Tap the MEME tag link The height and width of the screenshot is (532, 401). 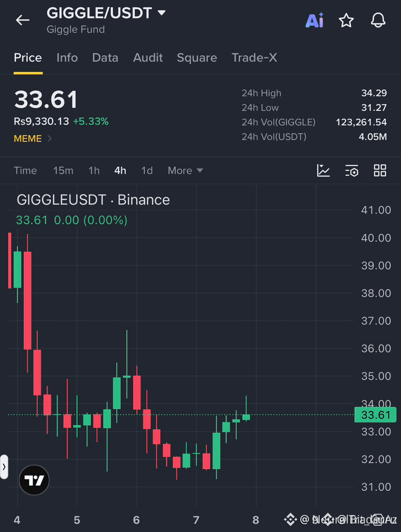28,138
